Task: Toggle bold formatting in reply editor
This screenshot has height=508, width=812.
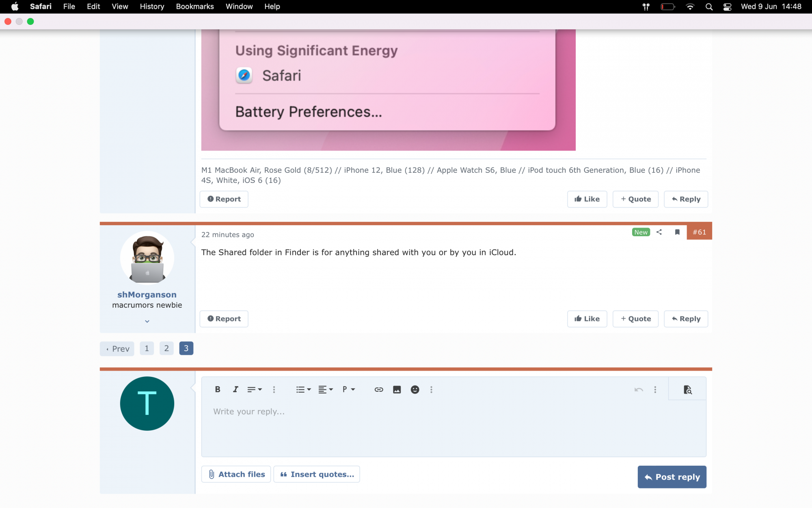Action: click(x=218, y=389)
